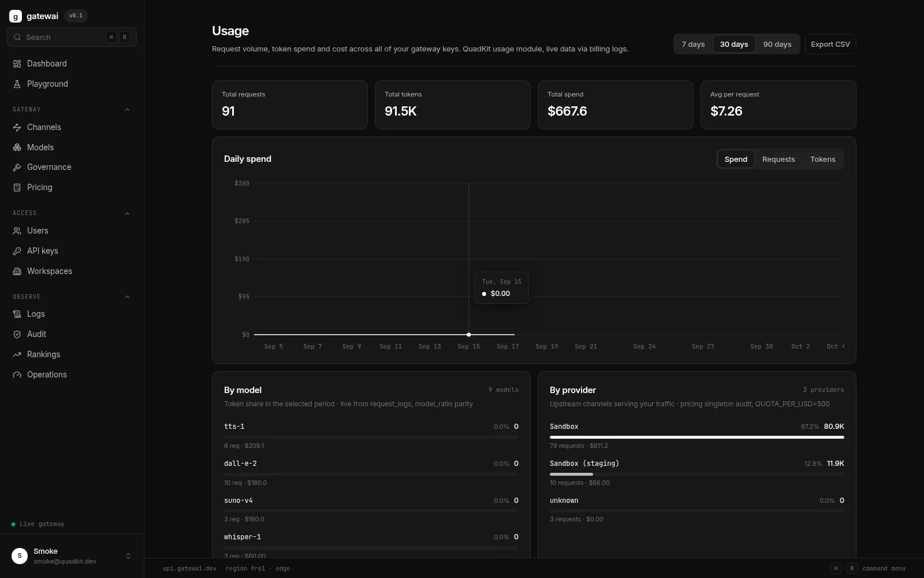Open the Smoke account switcher
The width and height of the screenshot is (924, 578).
(72, 556)
